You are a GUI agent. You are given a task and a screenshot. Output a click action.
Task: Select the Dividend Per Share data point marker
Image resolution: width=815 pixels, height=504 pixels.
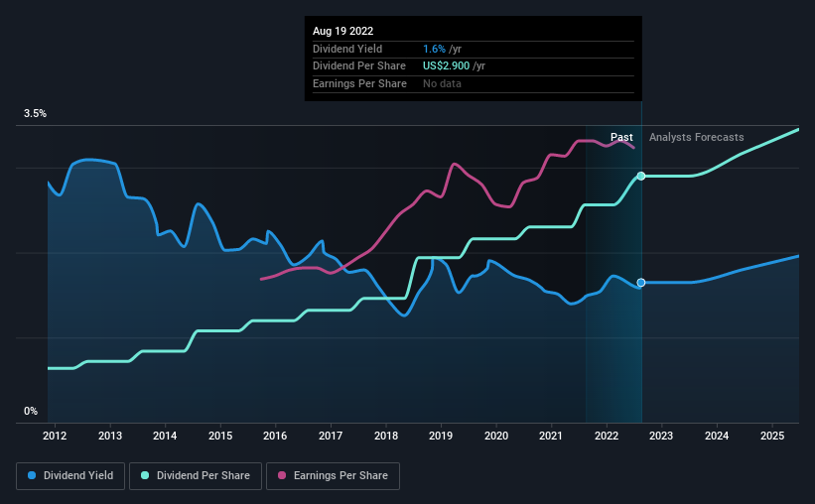(641, 177)
